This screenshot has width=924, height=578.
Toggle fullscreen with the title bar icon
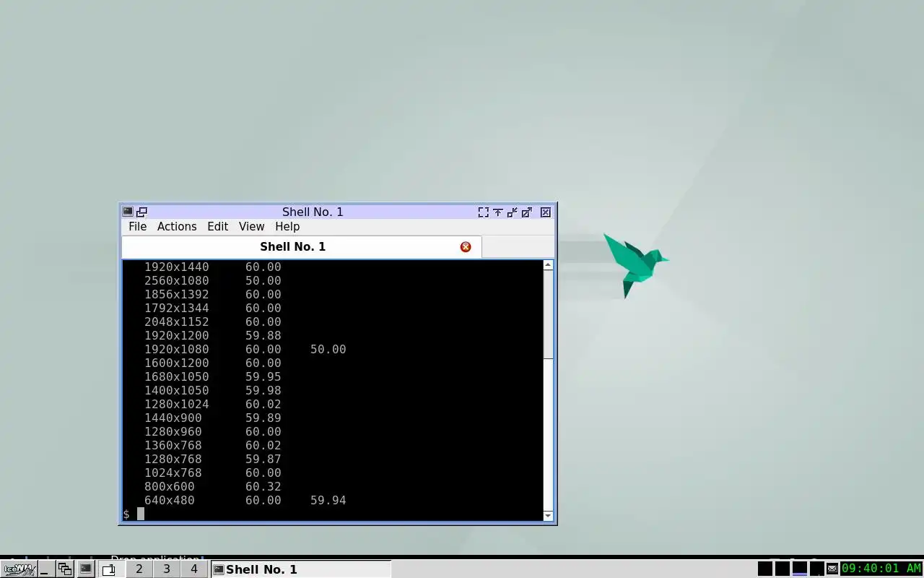[x=484, y=212]
